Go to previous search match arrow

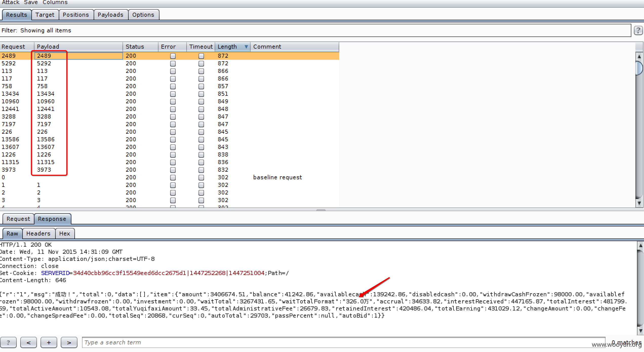[28, 342]
